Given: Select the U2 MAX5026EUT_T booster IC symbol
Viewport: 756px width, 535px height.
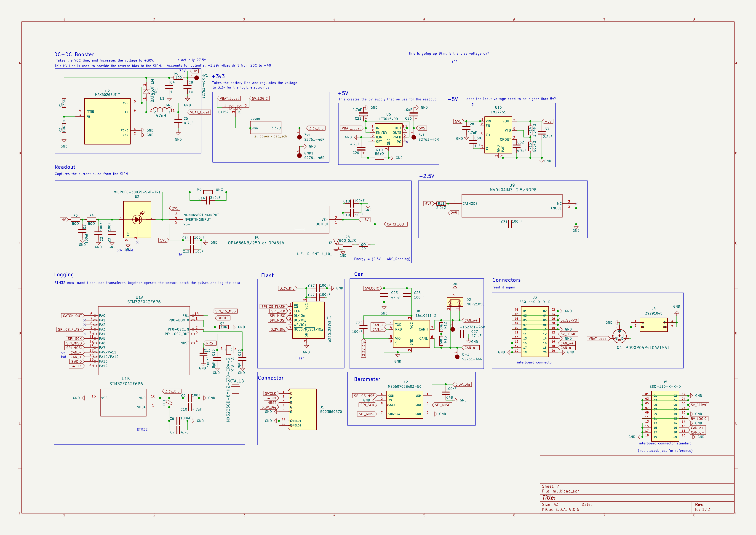Looking at the screenshot, I should pos(107,121).
